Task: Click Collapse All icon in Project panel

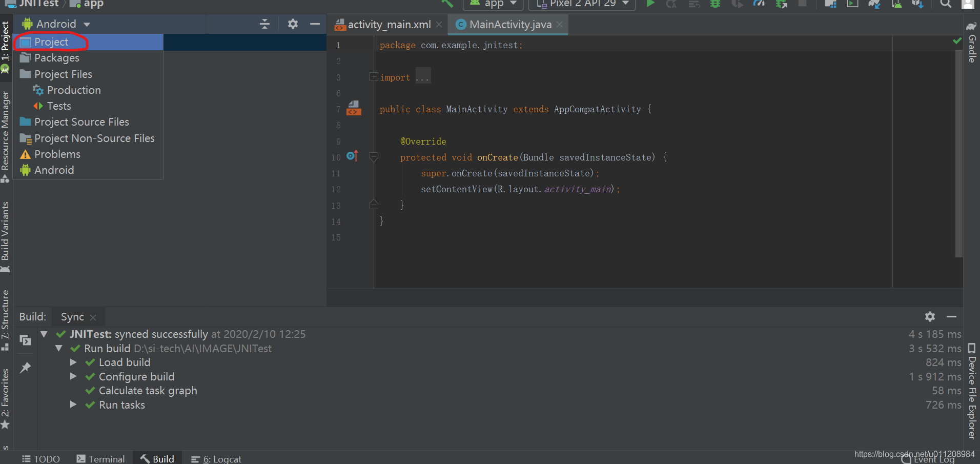Action: [x=264, y=24]
